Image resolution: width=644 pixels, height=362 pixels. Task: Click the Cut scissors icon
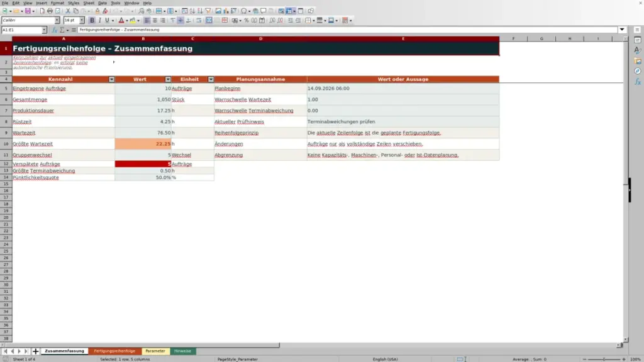tap(68, 11)
